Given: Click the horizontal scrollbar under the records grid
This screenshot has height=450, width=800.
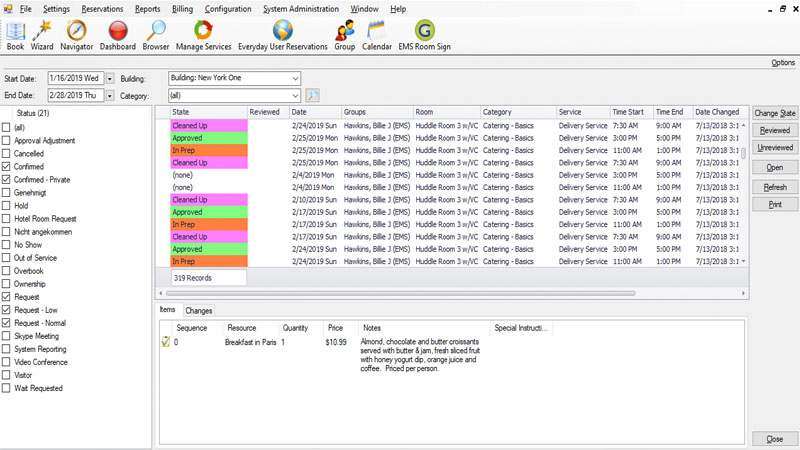Looking at the screenshot, I should 401,293.
